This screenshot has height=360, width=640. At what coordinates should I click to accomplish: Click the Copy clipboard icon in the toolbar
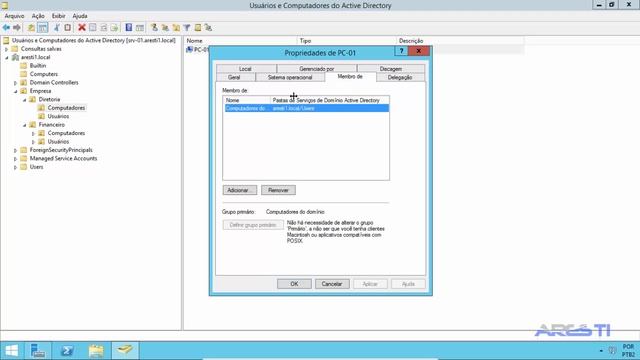point(68,28)
